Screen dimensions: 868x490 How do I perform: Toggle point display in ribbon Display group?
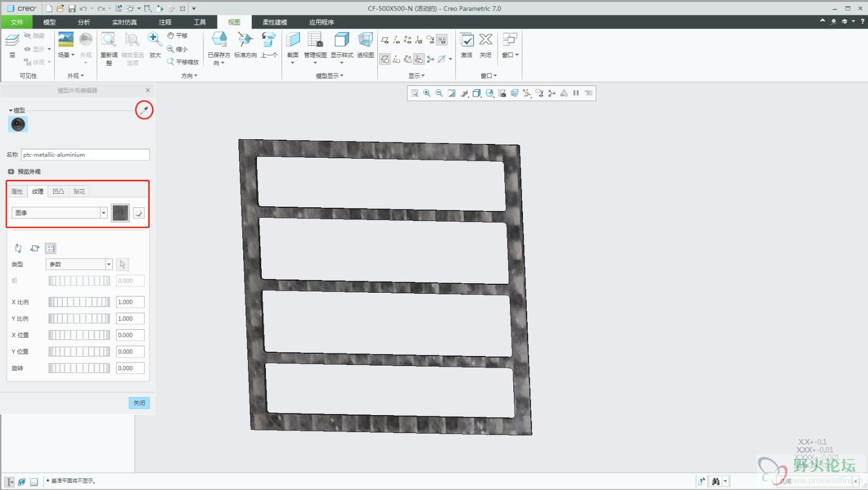[x=407, y=40]
